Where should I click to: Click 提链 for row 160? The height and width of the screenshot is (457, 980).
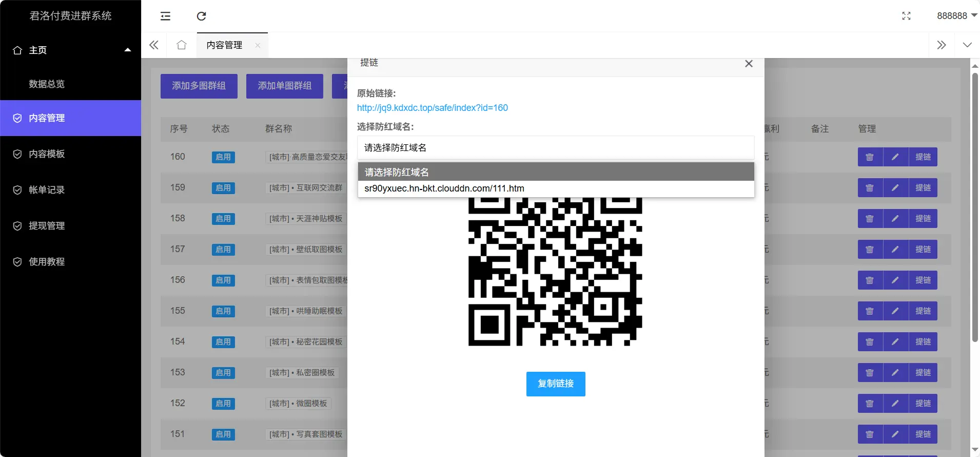pyautogui.click(x=923, y=157)
